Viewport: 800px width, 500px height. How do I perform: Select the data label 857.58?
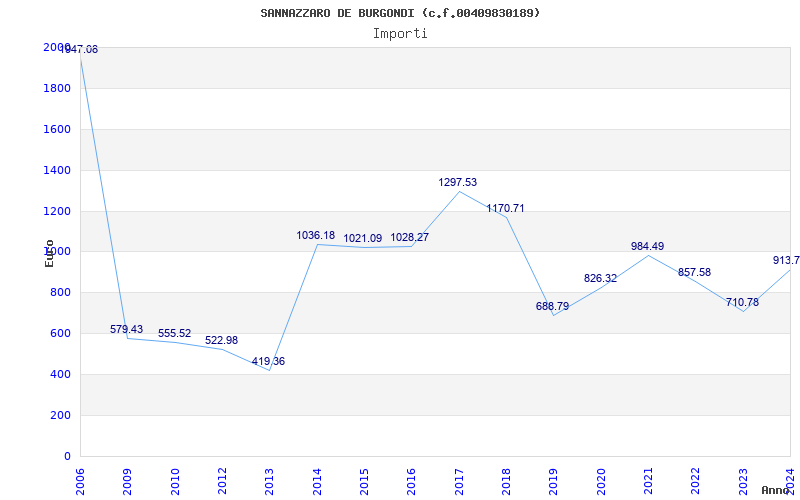click(694, 272)
